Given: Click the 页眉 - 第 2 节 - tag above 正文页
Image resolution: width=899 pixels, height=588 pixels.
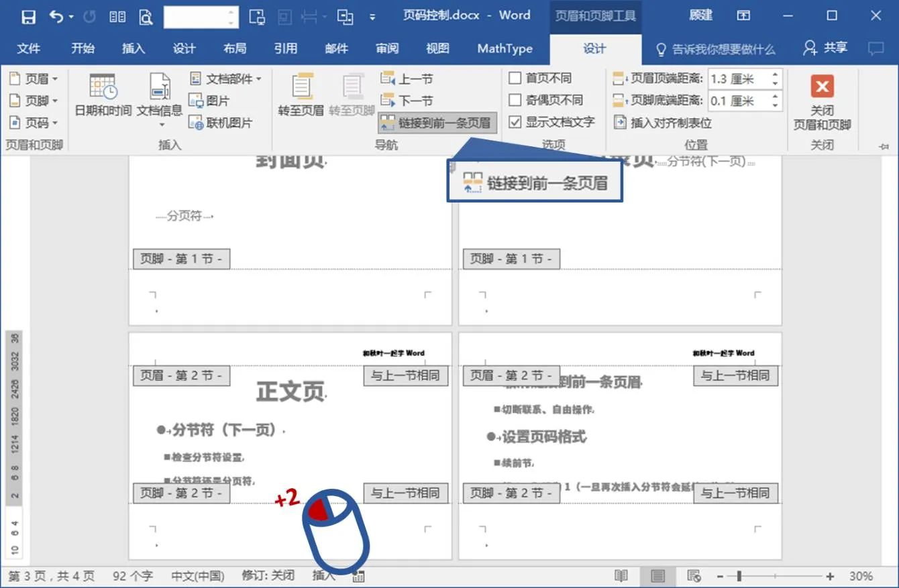Looking at the screenshot, I should coord(182,375).
